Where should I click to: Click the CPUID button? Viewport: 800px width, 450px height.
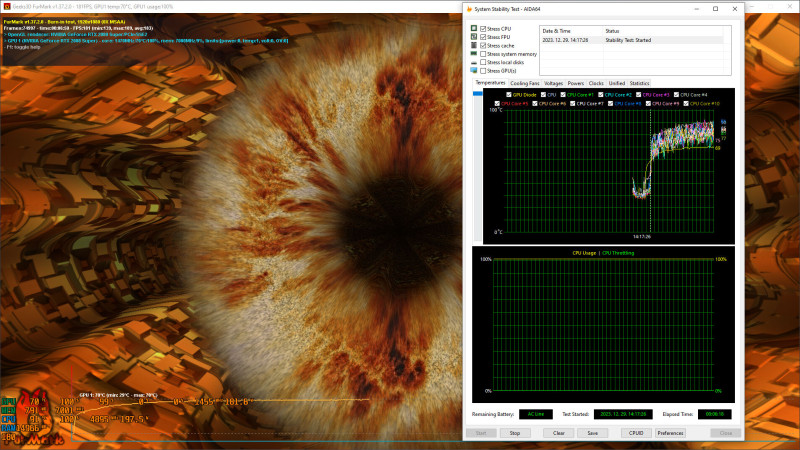coord(635,433)
